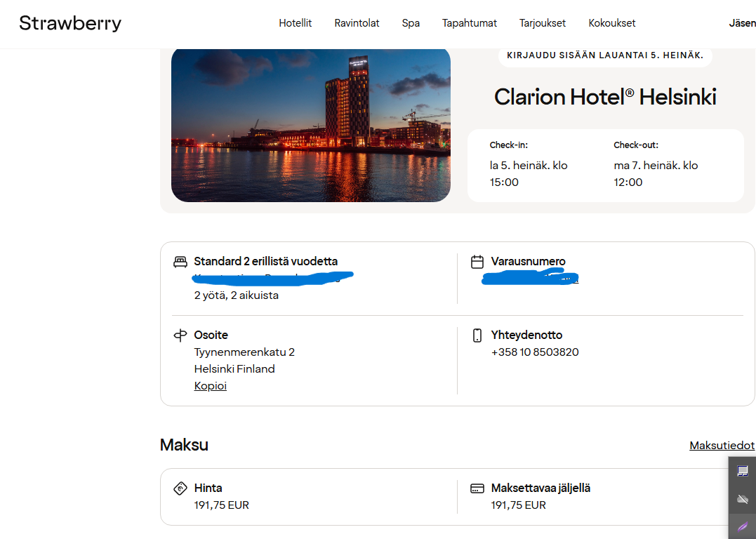Select Tapahtumat in top navigation
756x539 pixels.
[x=469, y=23]
